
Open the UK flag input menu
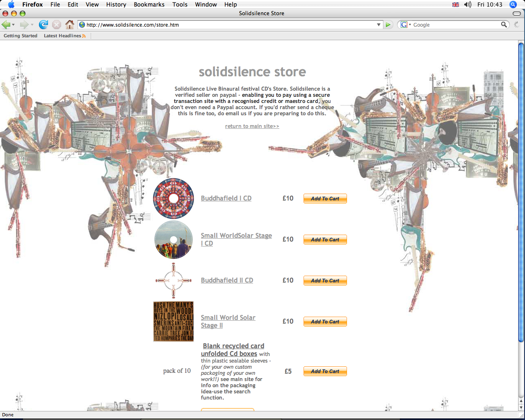(455, 5)
